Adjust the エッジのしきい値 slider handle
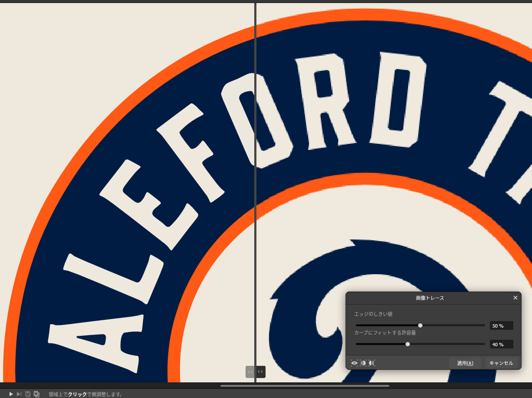 (x=420, y=325)
